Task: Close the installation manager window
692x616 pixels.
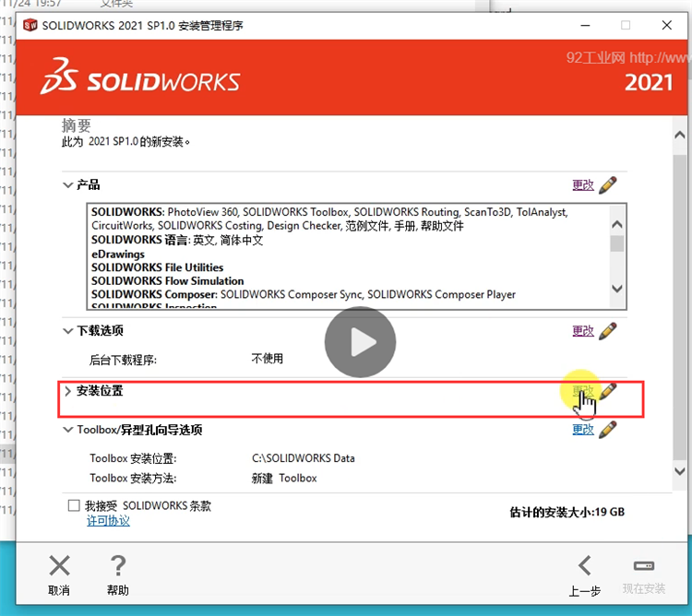Action: [667, 25]
